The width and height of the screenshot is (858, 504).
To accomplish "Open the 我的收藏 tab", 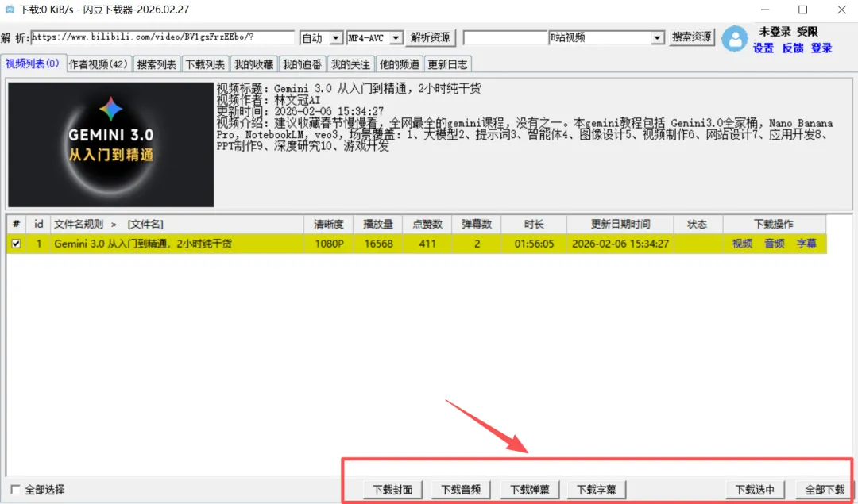I will point(254,64).
